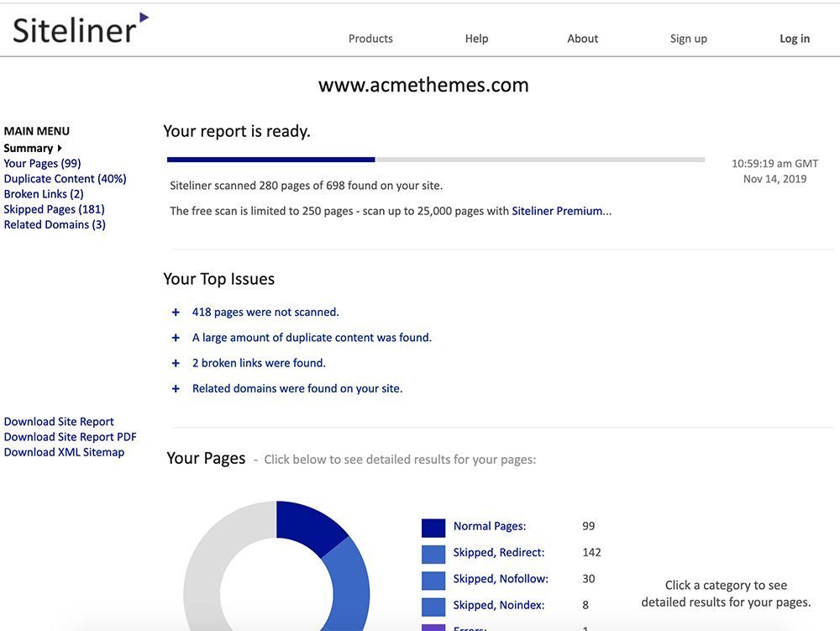Image resolution: width=840 pixels, height=631 pixels.
Task: Click the '10:59:19 am GMT' timestamp
Action: point(774,163)
